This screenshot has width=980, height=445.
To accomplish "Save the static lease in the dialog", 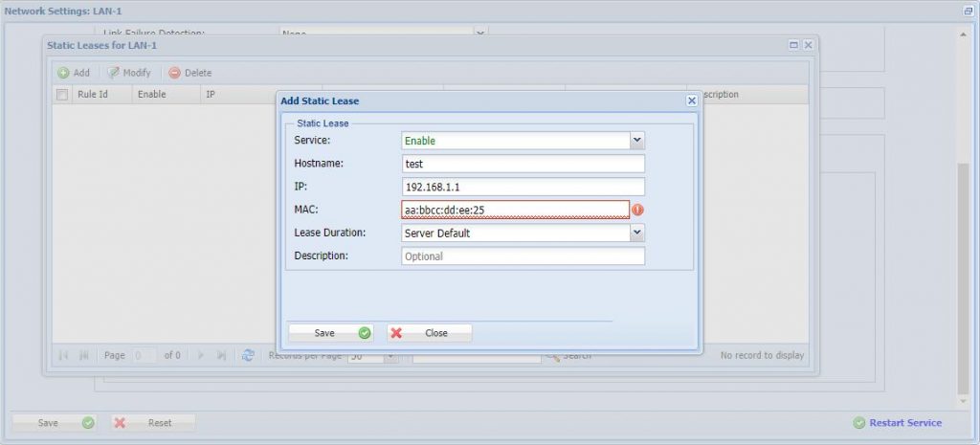I will tap(331, 333).
